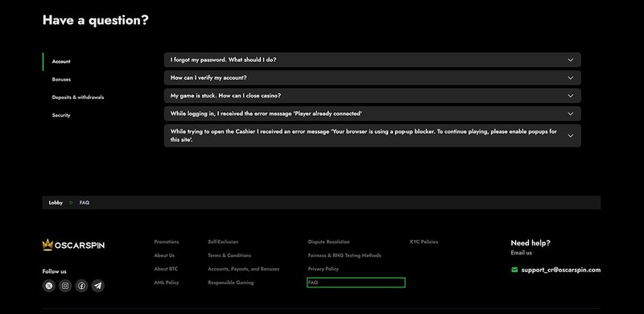Expand the game is stuck chevron

pyautogui.click(x=570, y=96)
